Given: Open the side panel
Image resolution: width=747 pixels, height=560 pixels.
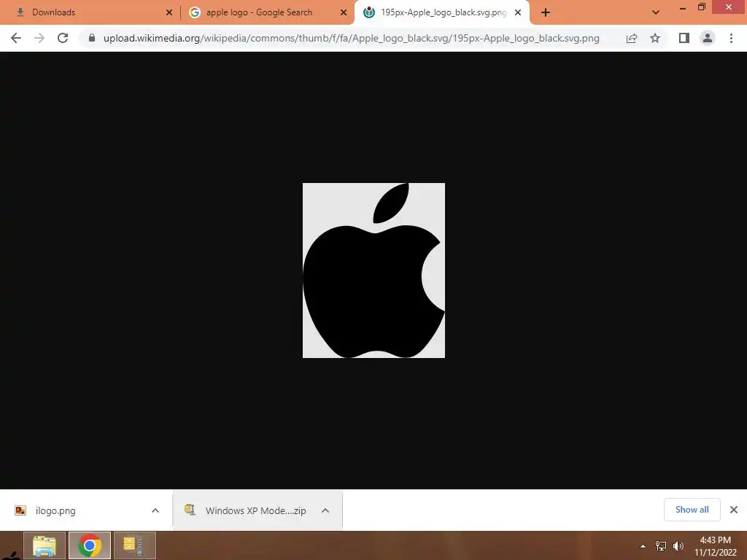Looking at the screenshot, I should [x=684, y=38].
